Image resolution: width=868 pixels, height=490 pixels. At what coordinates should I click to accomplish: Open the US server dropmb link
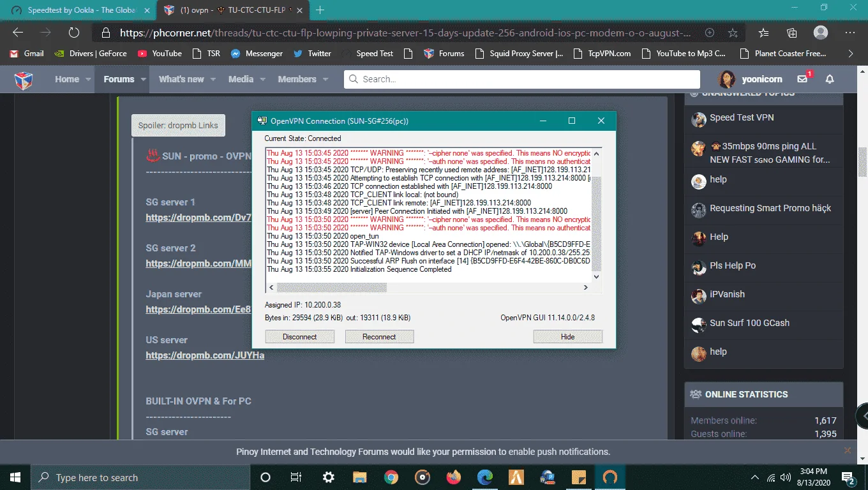(x=205, y=355)
